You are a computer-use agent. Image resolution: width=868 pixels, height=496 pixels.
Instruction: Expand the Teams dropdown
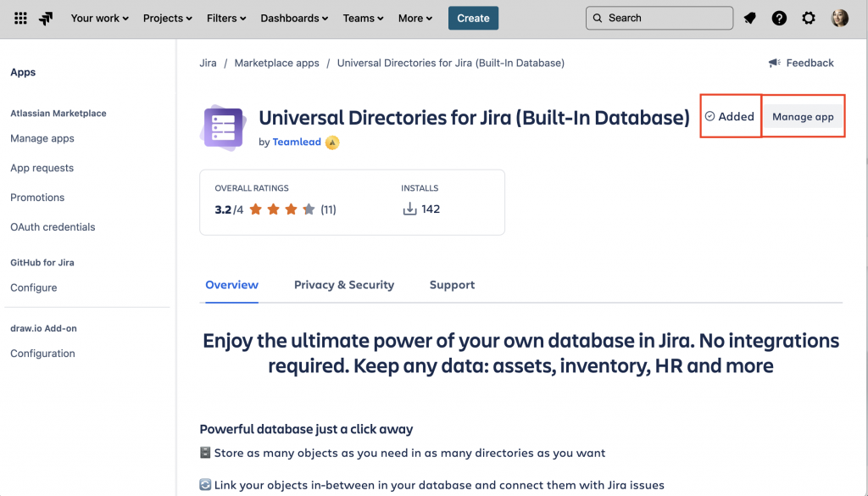click(x=363, y=19)
